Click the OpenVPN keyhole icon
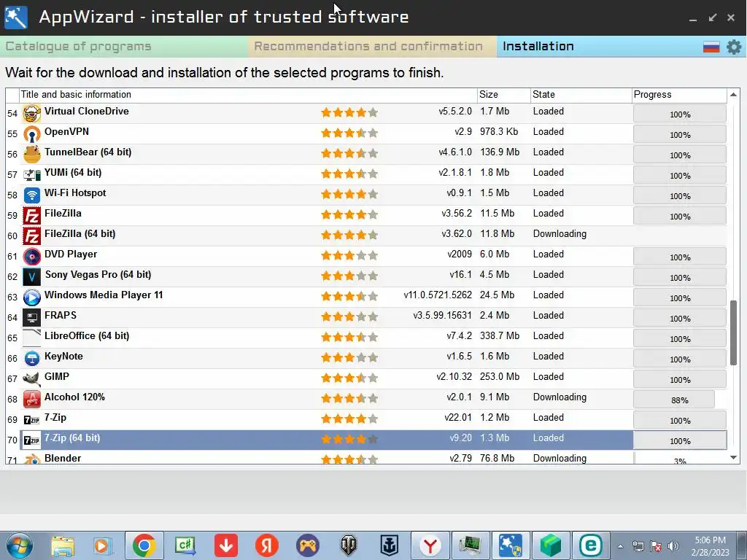 pyautogui.click(x=32, y=134)
